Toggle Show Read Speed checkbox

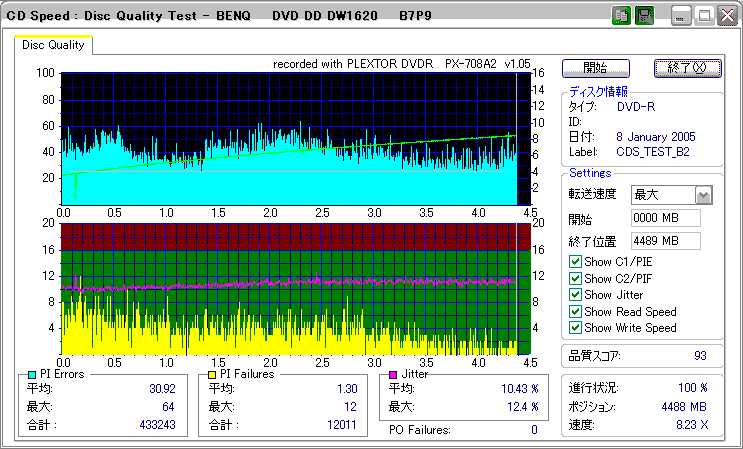click(575, 311)
